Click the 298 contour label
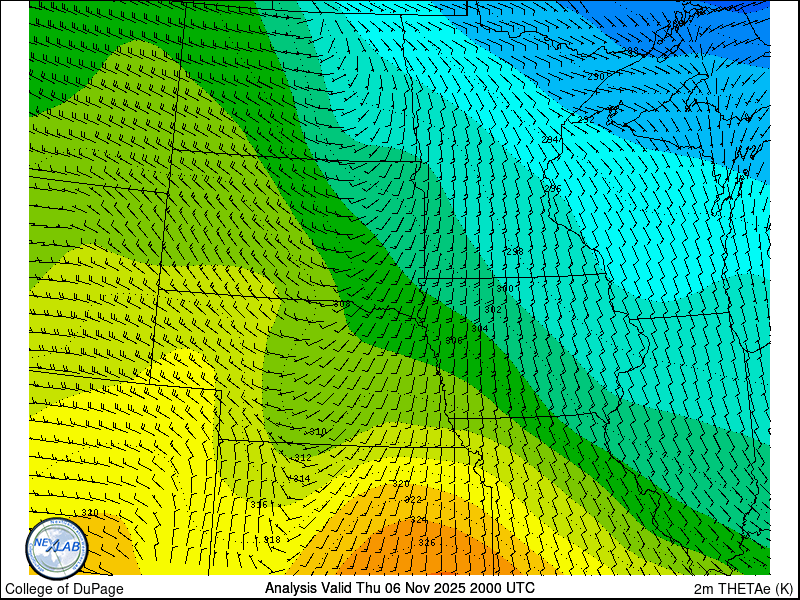Image resolution: width=800 pixels, height=600 pixels. (515, 251)
